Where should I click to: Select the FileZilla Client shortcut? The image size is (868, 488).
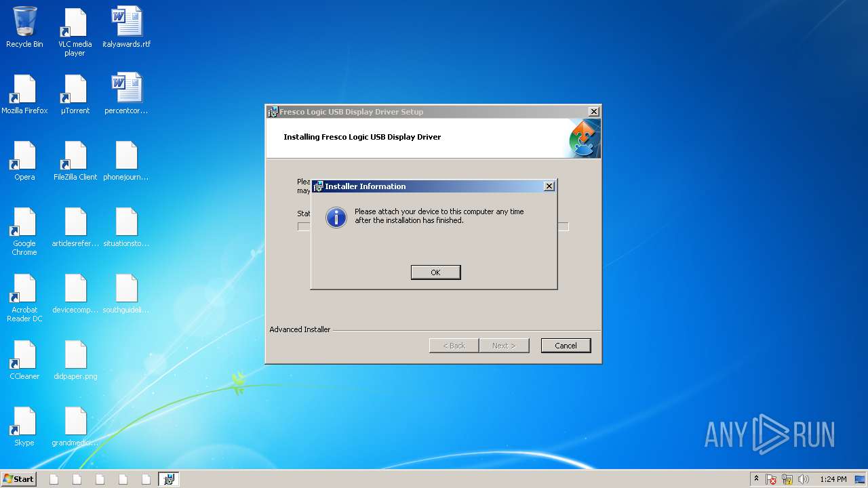click(x=75, y=161)
